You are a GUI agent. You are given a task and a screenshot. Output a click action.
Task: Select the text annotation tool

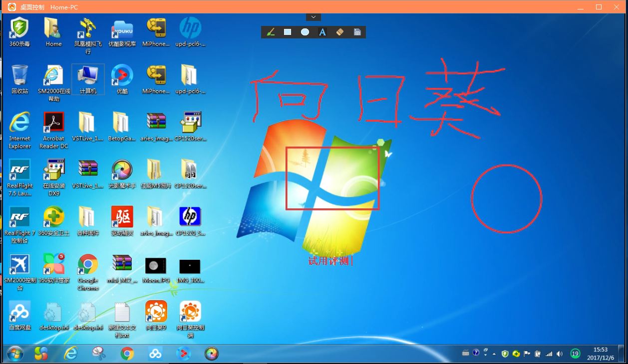322,32
